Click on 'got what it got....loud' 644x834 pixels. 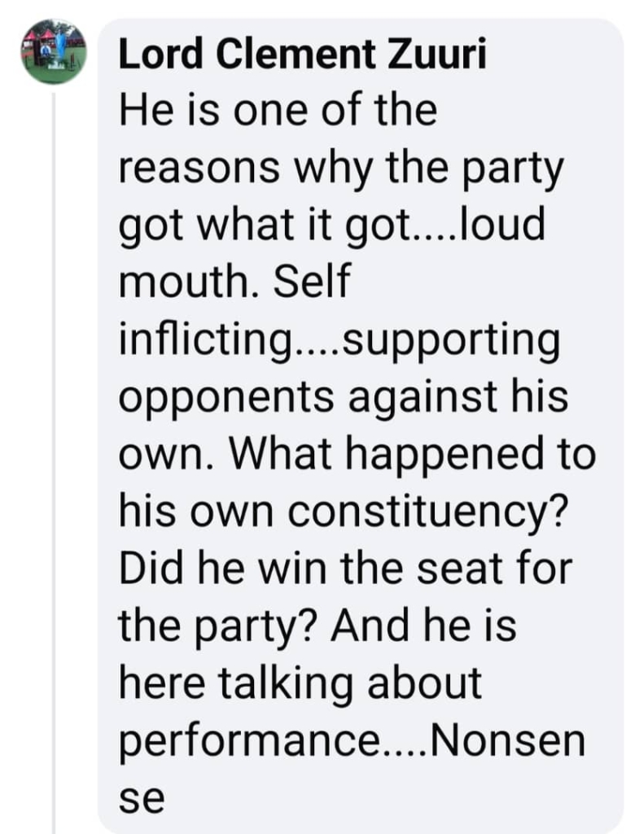[331, 226]
